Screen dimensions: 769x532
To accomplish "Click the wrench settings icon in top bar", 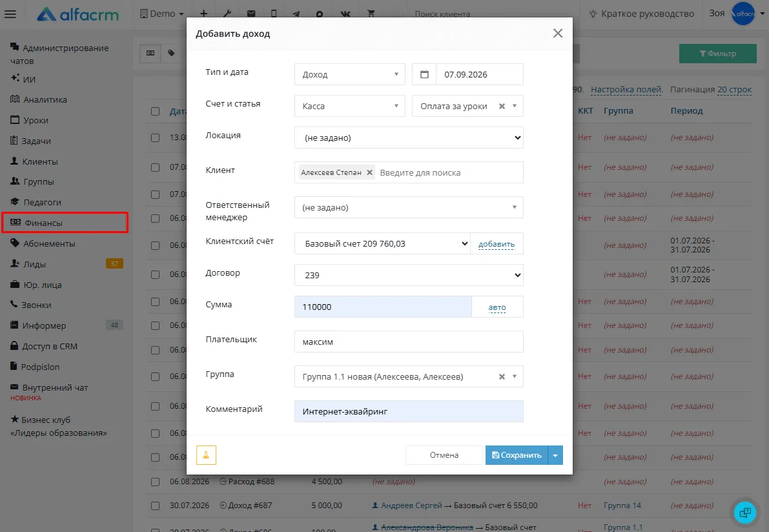I will [227, 14].
